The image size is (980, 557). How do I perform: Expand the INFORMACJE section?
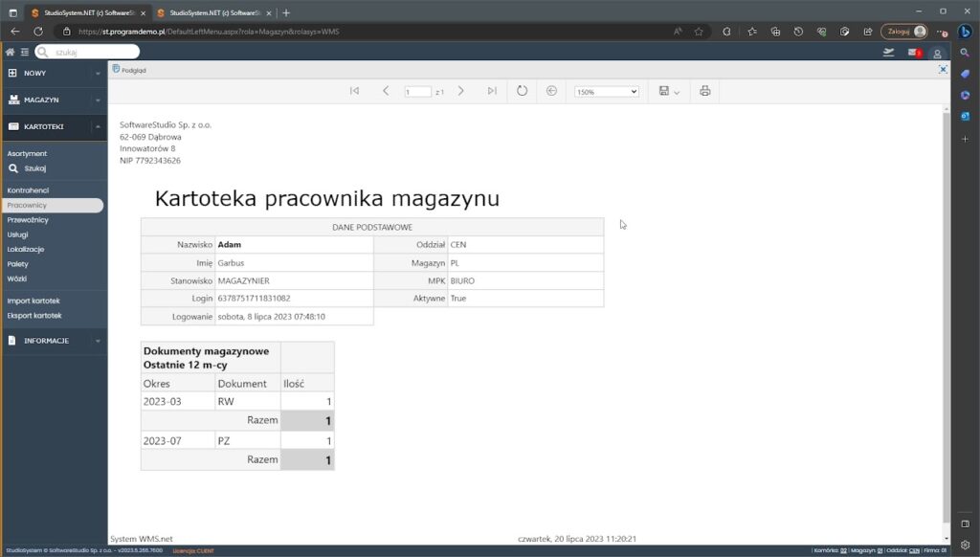54,340
